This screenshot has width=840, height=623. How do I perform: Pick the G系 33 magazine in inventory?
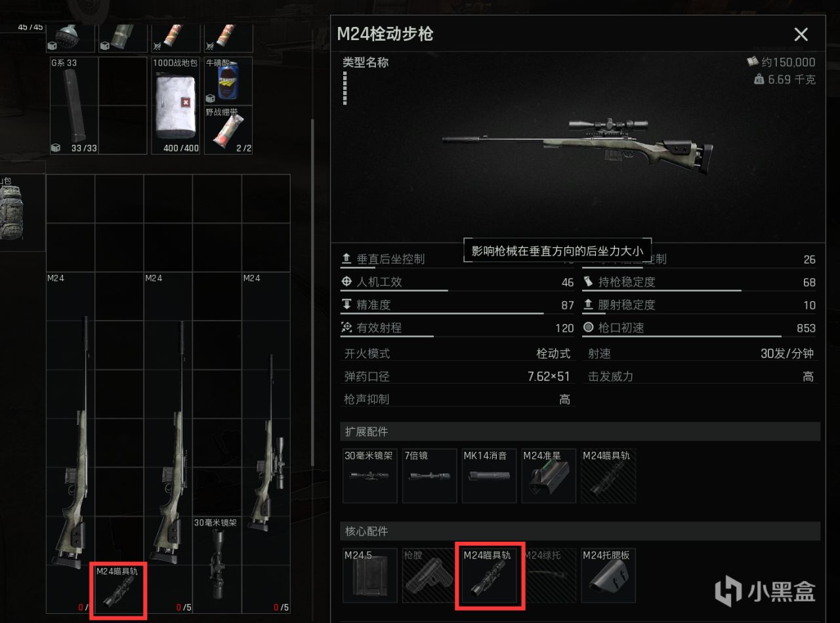coord(74,106)
